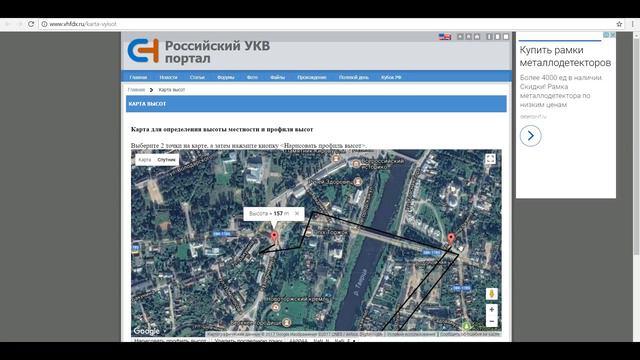Open map terms of use link
The height and width of the screenshot is (360, 640).
pos(411,334)
